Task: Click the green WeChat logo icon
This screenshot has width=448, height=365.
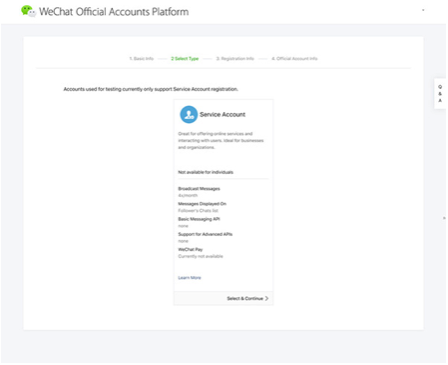Action: pyautogui.click(x=28, y=11)
